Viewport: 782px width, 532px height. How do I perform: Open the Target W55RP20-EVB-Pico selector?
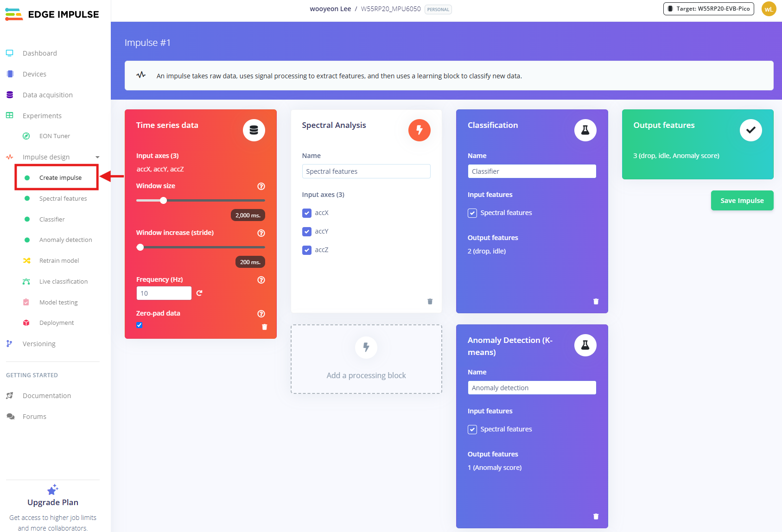708,9
